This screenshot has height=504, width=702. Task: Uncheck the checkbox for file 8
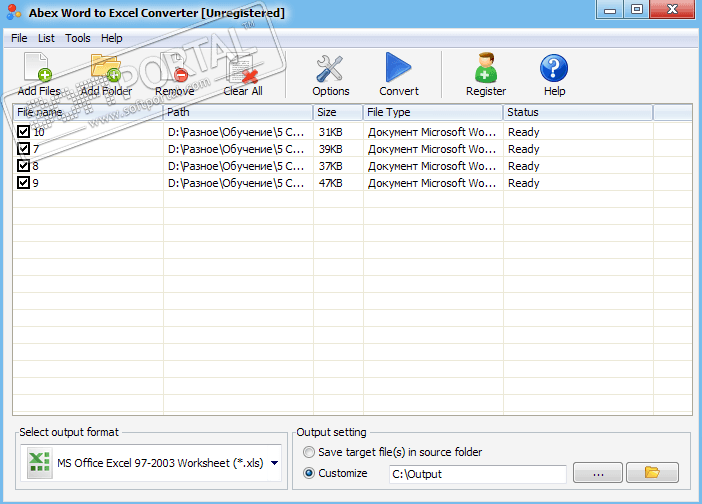click(x=23, y=166)
